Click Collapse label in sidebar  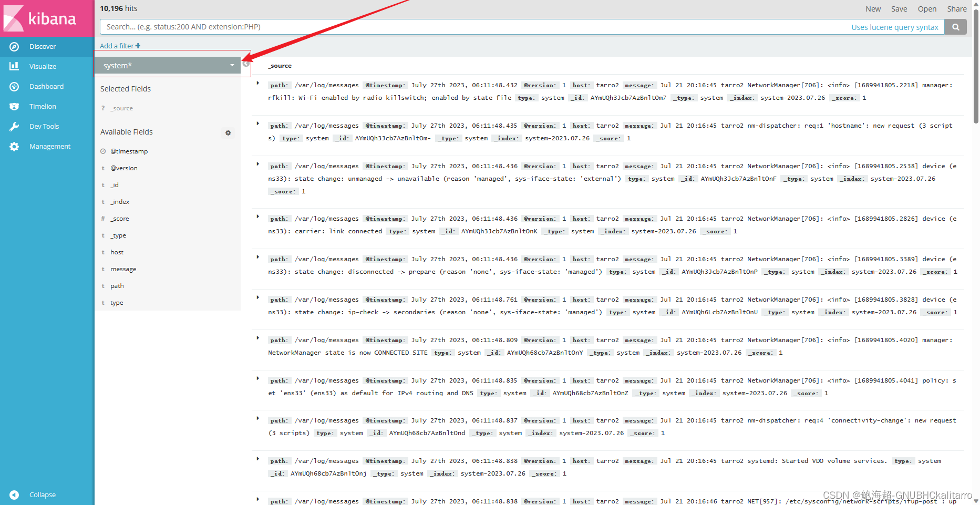[x=43, y=495]
